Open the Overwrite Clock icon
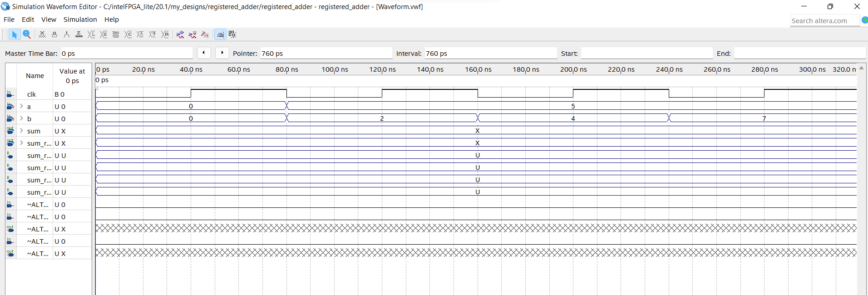 coord(140,34)
